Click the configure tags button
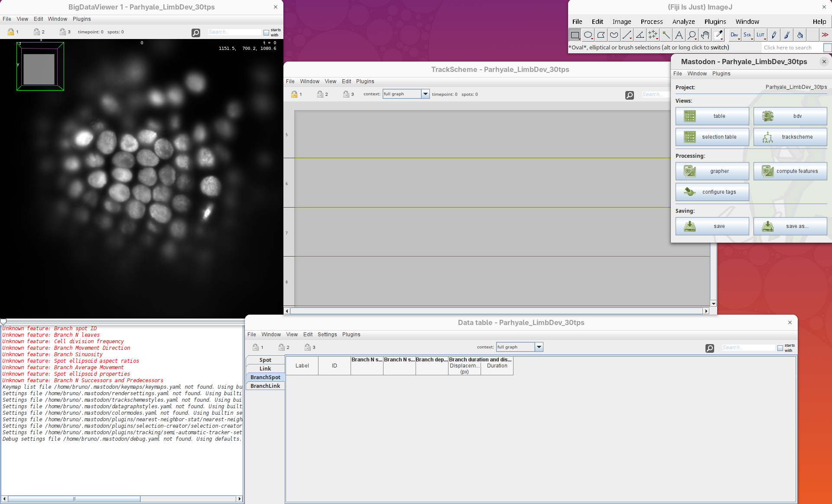Viewport: 832px width, 504px height. (712, 192)
